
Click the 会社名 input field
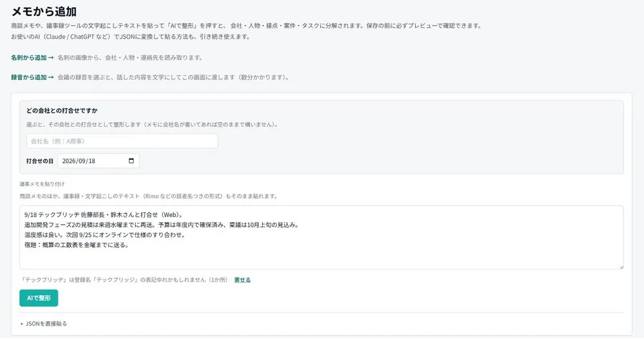click(122, 141)
